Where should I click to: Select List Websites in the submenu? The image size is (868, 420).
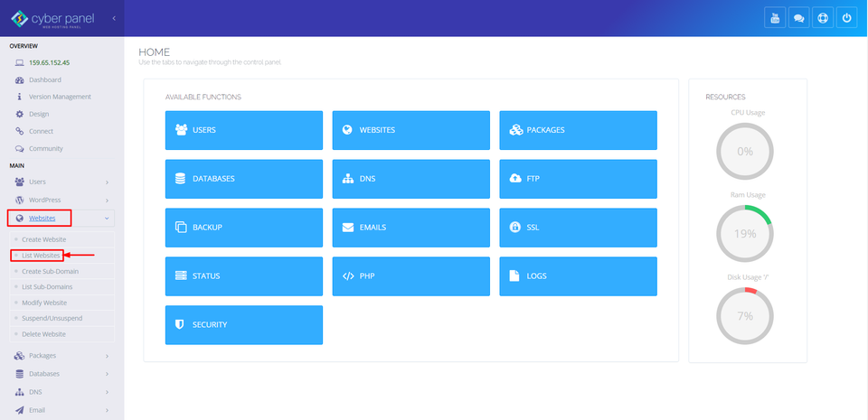pyautogui.click(x=41, y=256)
